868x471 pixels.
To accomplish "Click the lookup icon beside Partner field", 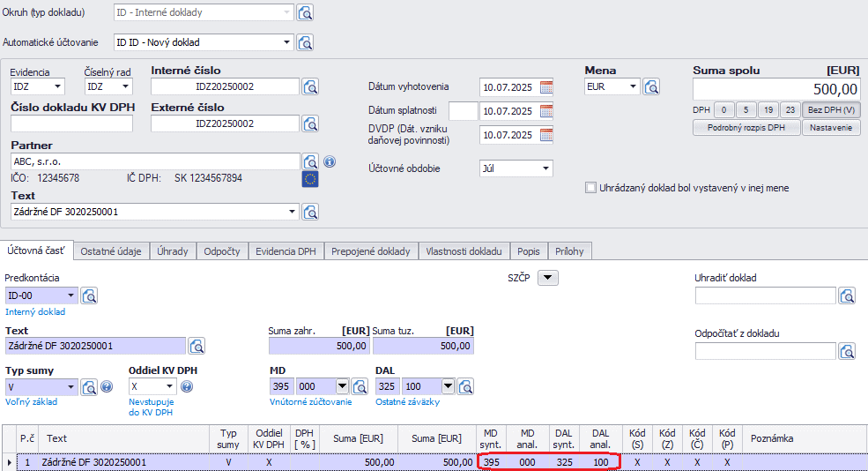I will 310,162.
